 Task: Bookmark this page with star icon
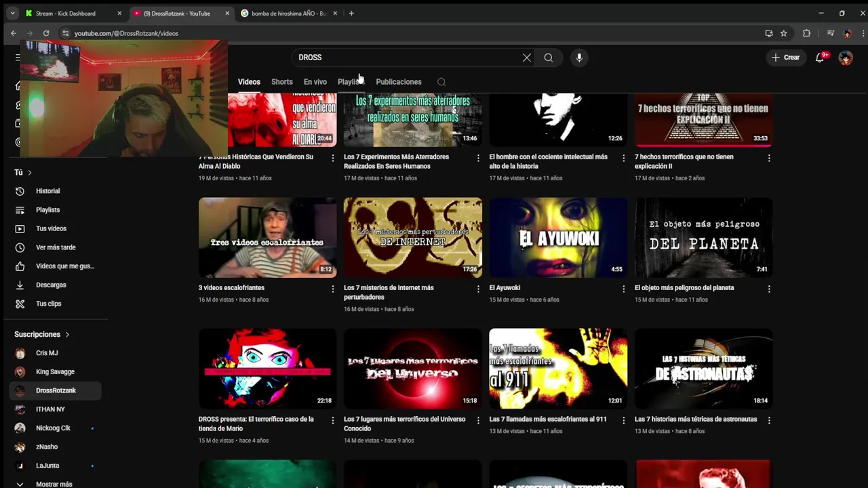(x=784, y=33)
